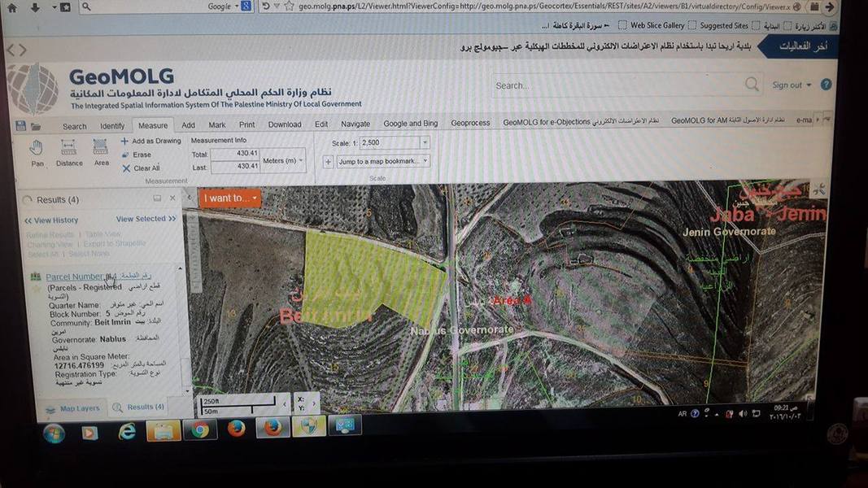Image resolution: width=868 pixels, height=488 pixels.
Task: Click the save project disk icon
Action: coord(22,125)
